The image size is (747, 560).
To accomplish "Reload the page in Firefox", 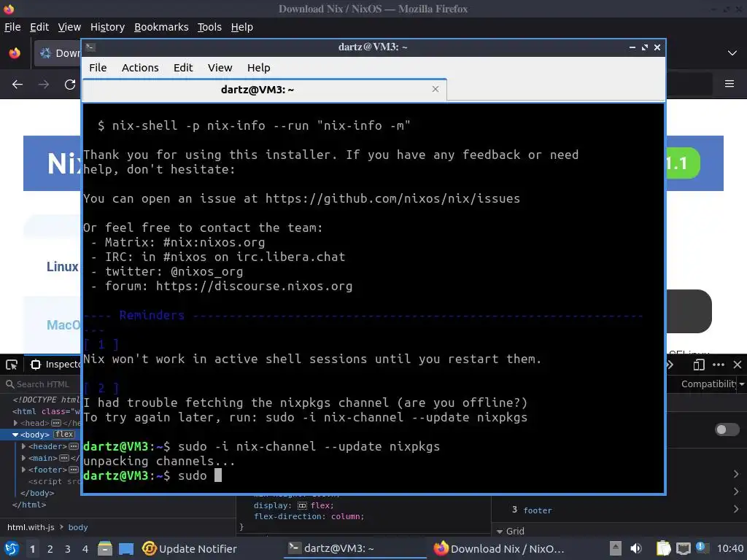I will pyautogui.click(x=70, y=85).
